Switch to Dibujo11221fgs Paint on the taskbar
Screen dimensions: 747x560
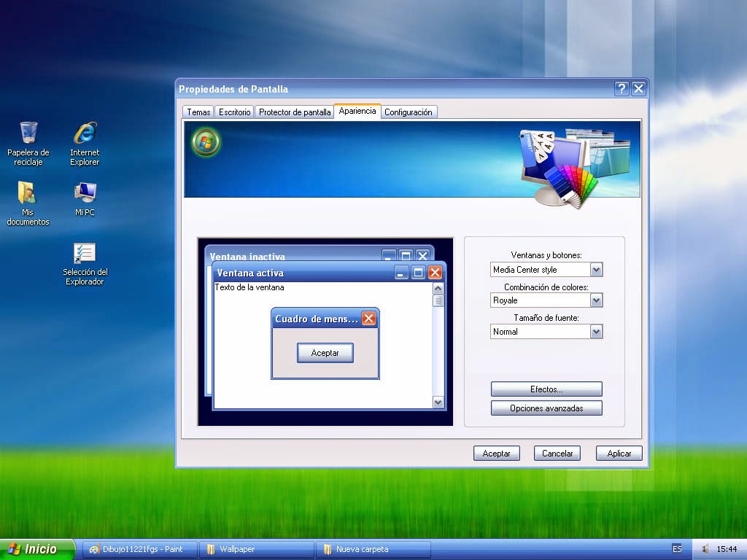(139, 549)
